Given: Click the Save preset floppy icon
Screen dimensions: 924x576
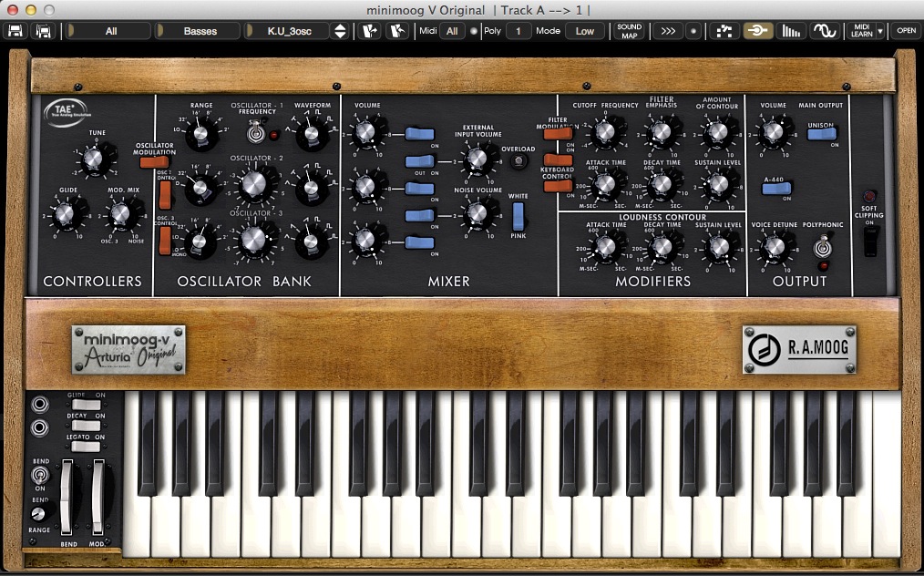Looking at the screenshot, I should (15, 31).
